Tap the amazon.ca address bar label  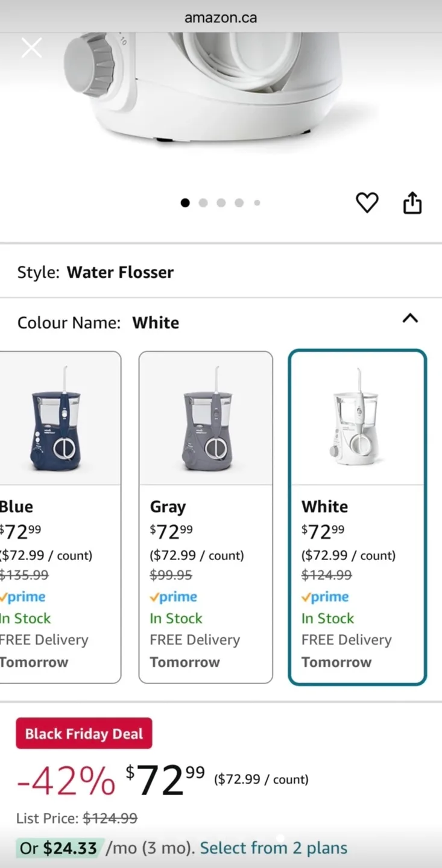click(x=221, y=17)
